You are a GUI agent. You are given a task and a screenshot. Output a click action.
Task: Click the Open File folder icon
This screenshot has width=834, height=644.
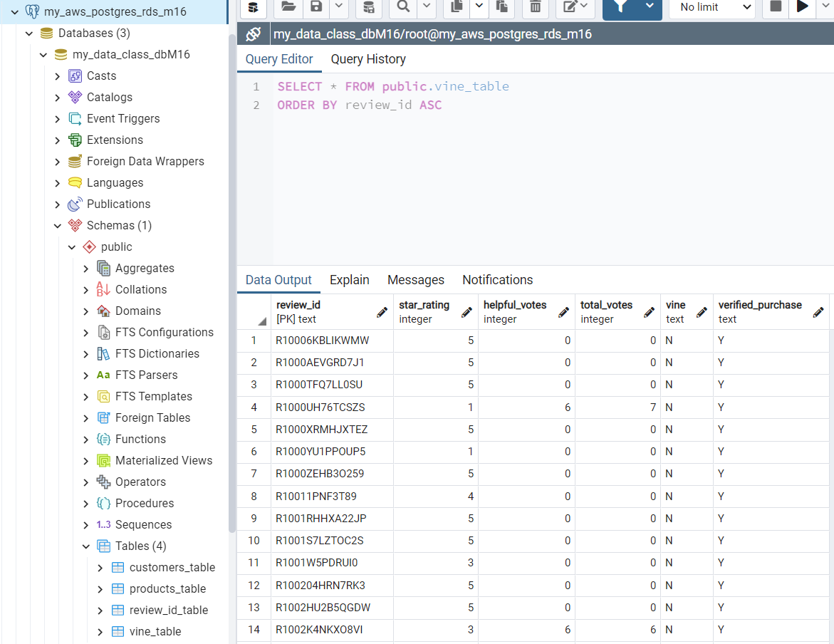[288, 7]
